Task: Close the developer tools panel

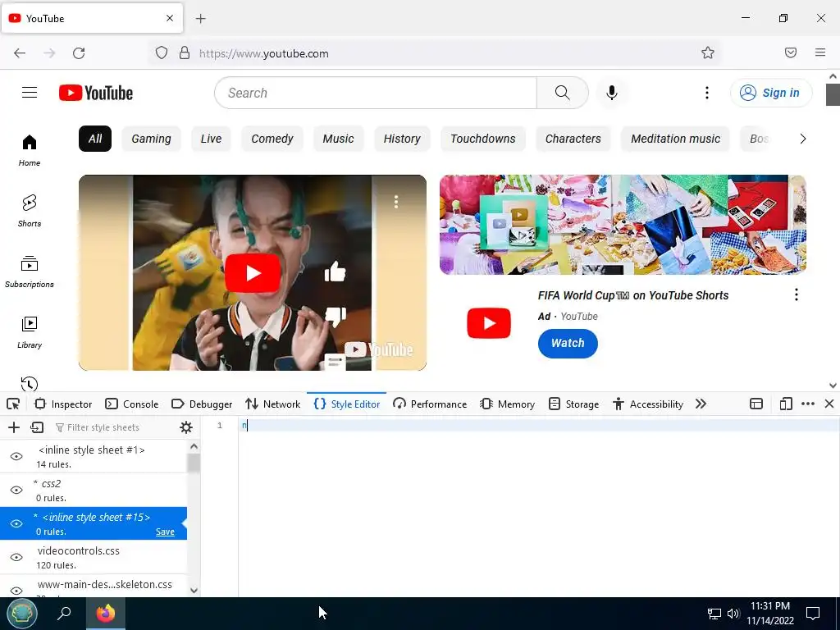Action: [829, 404]
